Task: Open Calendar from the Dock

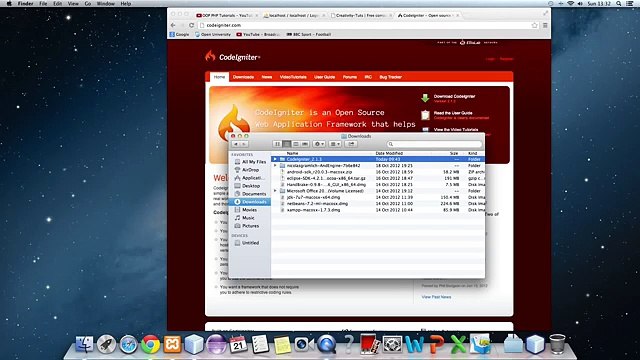Action: point(238,344)
